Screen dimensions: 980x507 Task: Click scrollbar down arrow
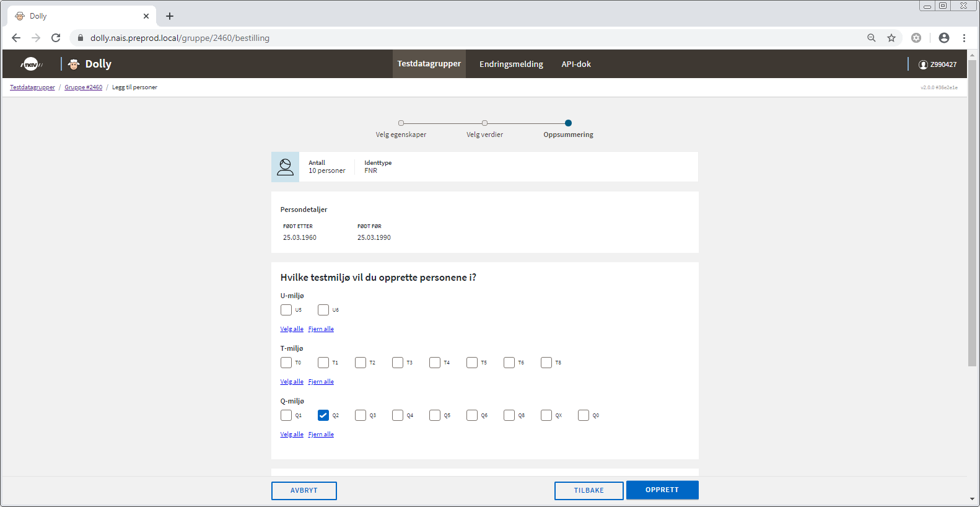click(972, 499)
